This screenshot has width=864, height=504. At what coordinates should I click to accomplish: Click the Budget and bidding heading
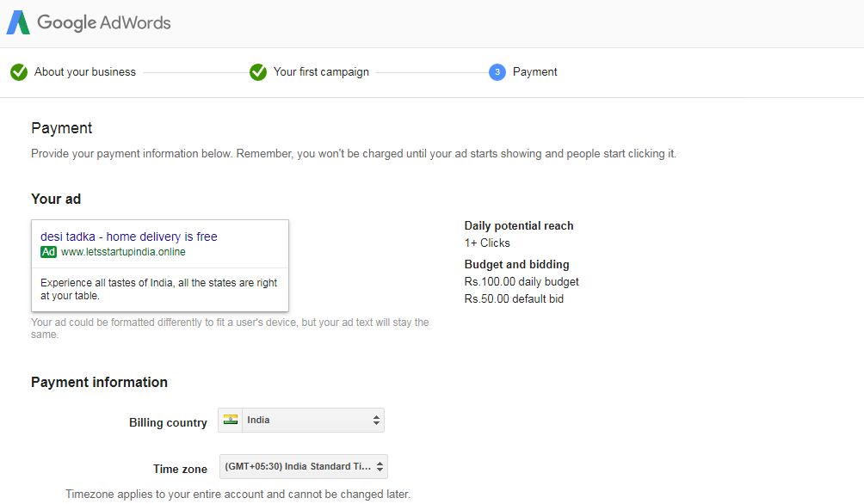pyautogui.click(x=517, y=264)
